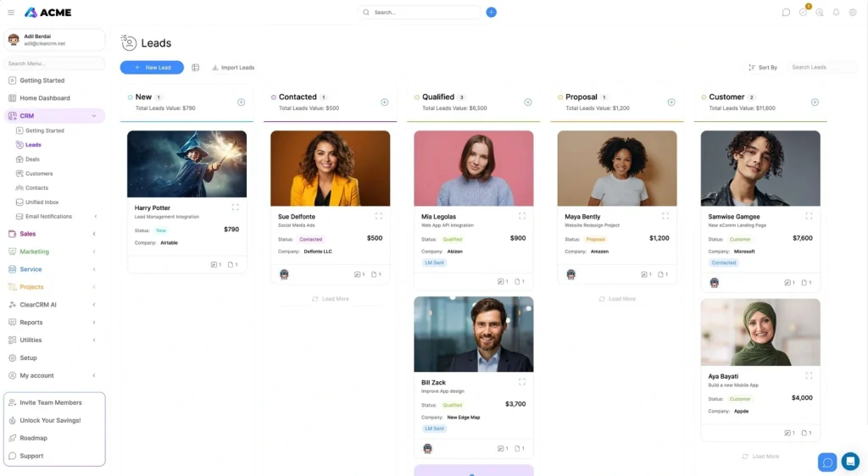Expand the Marketing menu section

(x=94, y=252)
